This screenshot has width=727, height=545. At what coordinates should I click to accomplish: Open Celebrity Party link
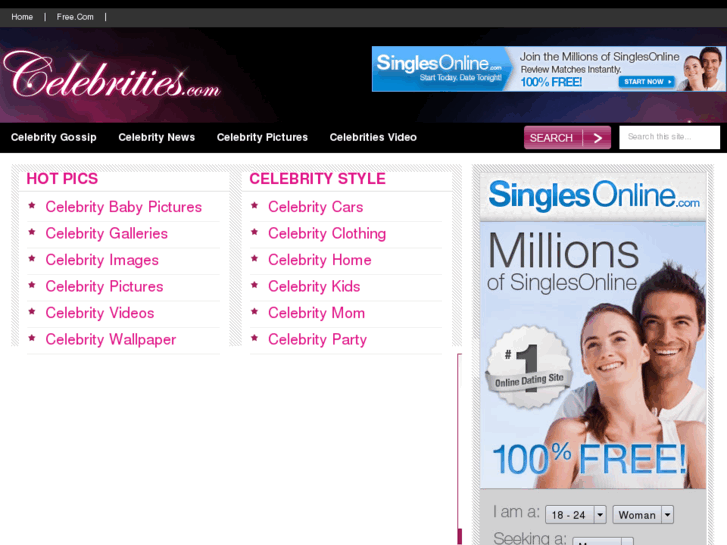tap(318, 339)
